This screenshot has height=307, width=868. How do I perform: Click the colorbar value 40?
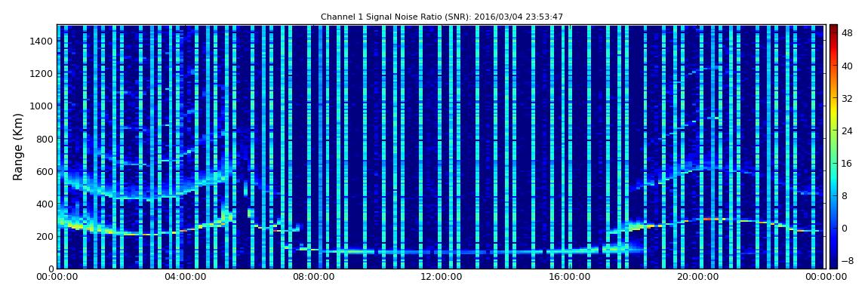point(847,66)
